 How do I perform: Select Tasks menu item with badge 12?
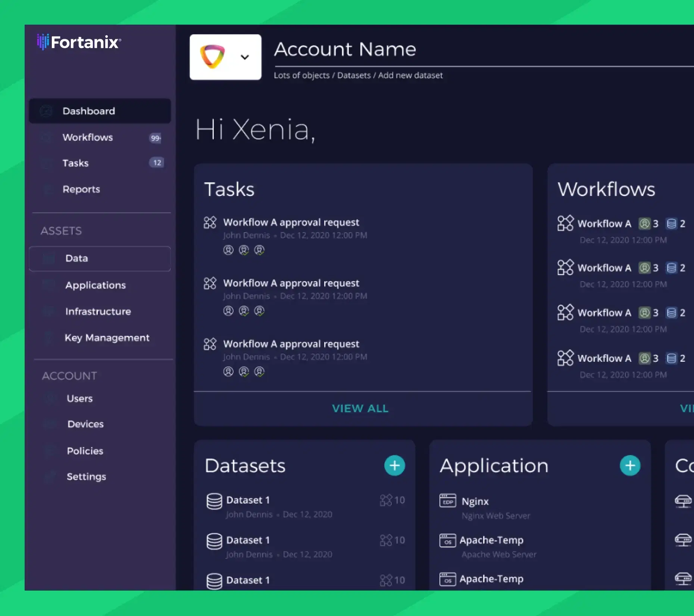tap(100, 163)
